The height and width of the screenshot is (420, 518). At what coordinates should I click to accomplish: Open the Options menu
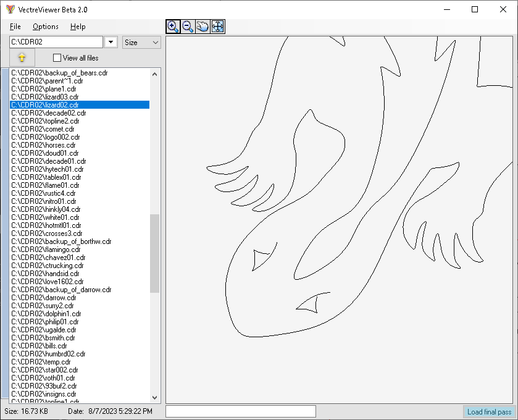point(46,27)
